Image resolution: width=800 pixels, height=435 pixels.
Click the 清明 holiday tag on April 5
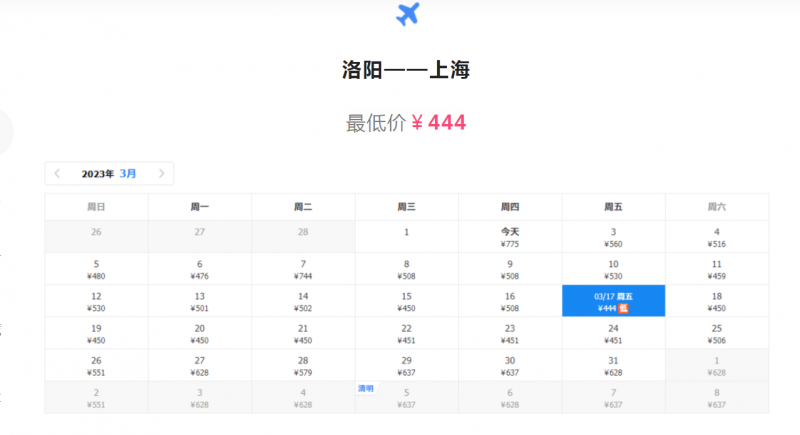click(x=366, y=388)
